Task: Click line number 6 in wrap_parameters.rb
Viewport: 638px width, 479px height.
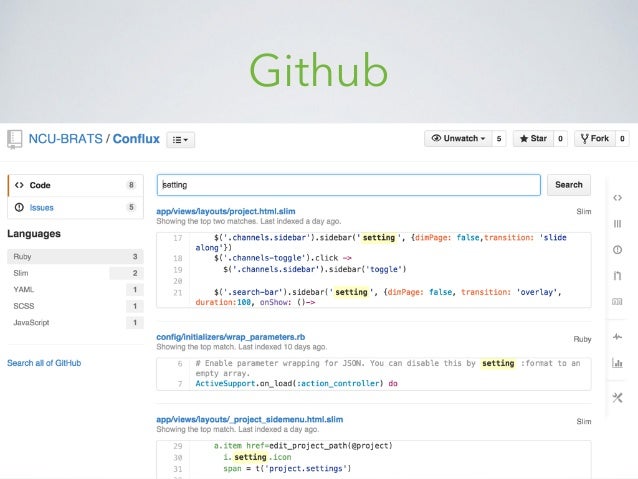Action: [180, 363]
